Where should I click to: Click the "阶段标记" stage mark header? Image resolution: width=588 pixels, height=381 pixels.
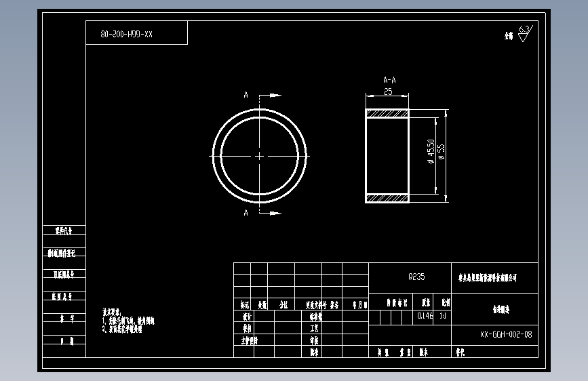point(397,302)
